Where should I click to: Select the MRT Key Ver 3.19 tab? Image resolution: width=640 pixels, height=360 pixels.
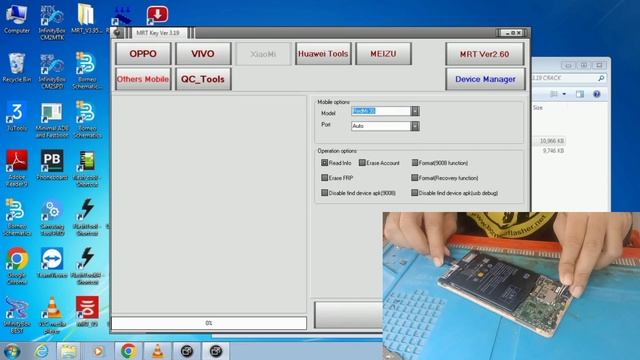(x=158, y=33)
